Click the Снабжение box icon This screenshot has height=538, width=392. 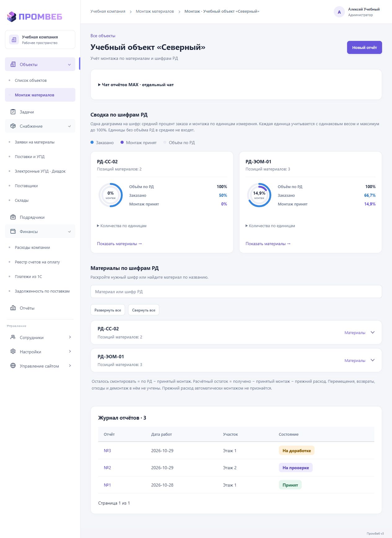[x=13, y=126]
